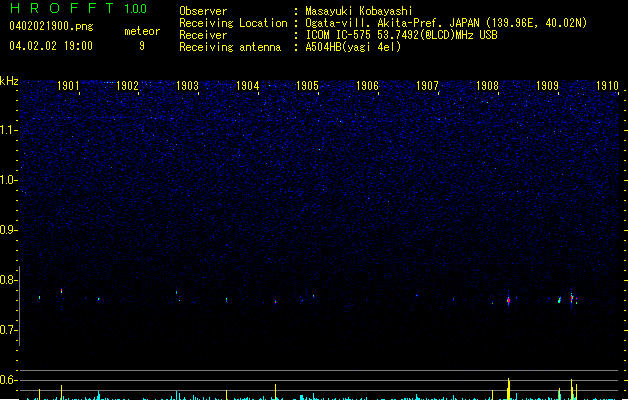Click the 1906 time marker
Image resolution: width=629 pixels, height=400 pixels.
click(367, 85)
